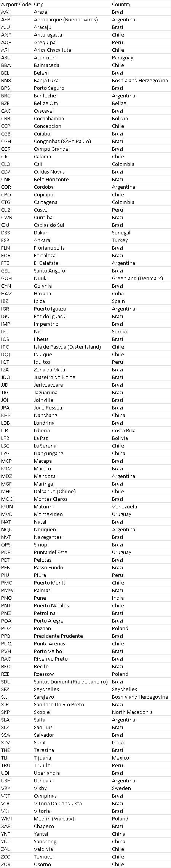
Task: Select the Costa Rica country cell
Action: pyautogui.click(x=141, y=430)
